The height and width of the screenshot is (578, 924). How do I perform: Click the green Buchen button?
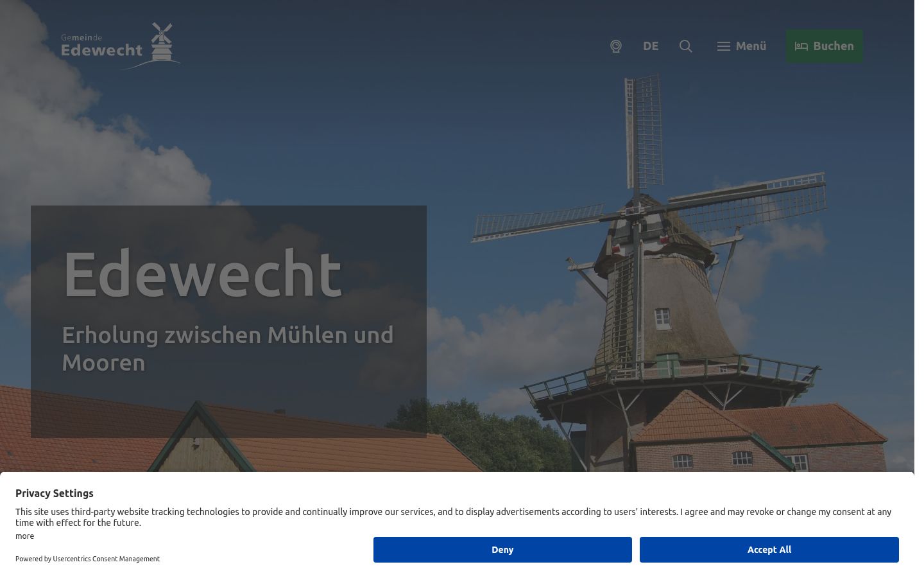pyautogui.click(x=825, y=46)
